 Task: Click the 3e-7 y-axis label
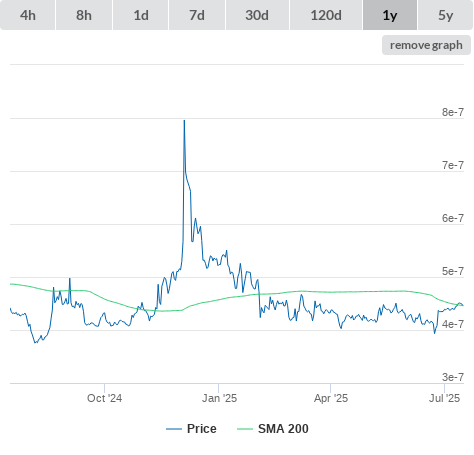pyautogui.click(x=453, y=377)
